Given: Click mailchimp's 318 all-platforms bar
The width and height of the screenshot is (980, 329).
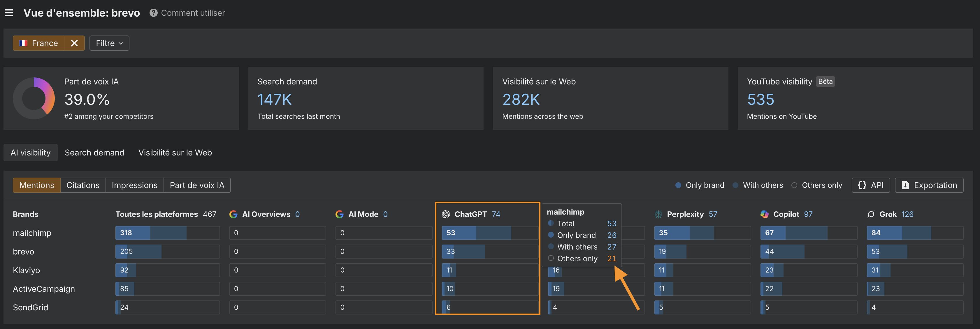Looking at the screenshot, I should pos(167,233).
